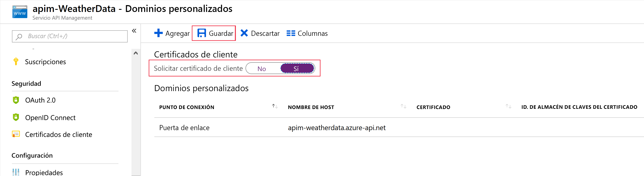Click the Agregar plus icon
Screen dimensions: 644x176
click(x=158, y=33)
